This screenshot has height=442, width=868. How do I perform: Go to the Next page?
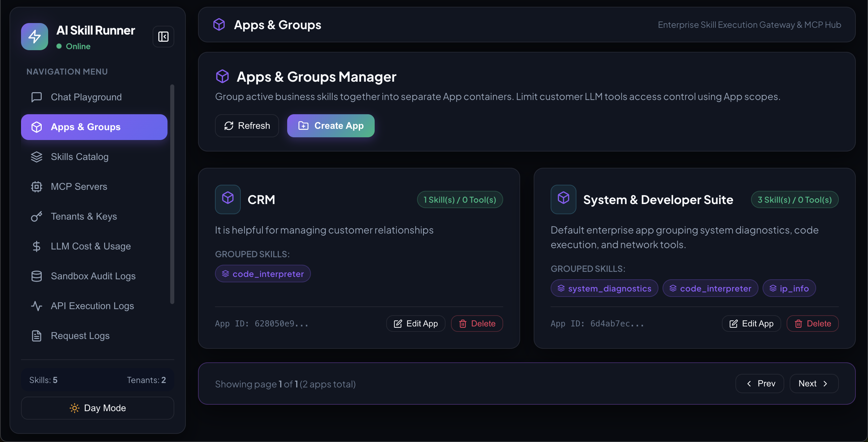(x=814, y=383)
